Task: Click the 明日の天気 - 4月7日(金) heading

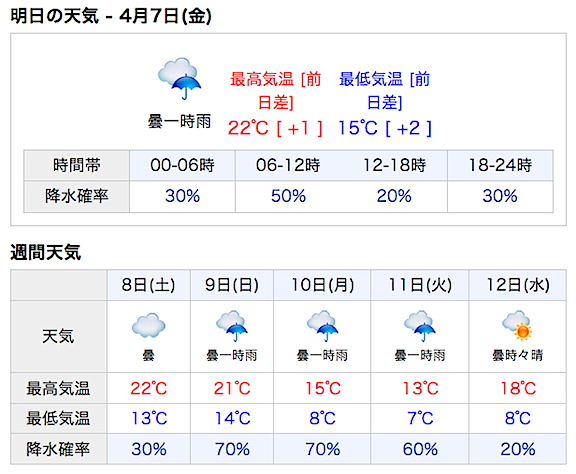Action: point(111,16)
